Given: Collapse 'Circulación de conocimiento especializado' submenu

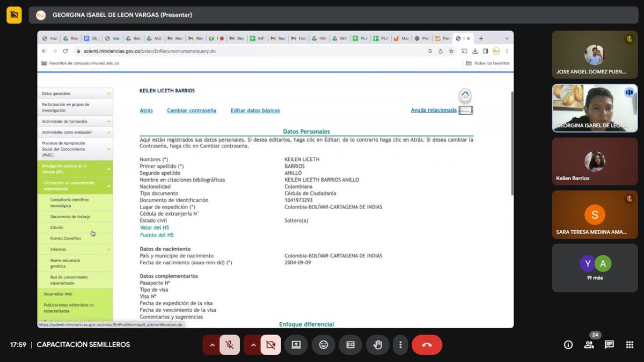Looking at the screenshot, I should 75,186.
